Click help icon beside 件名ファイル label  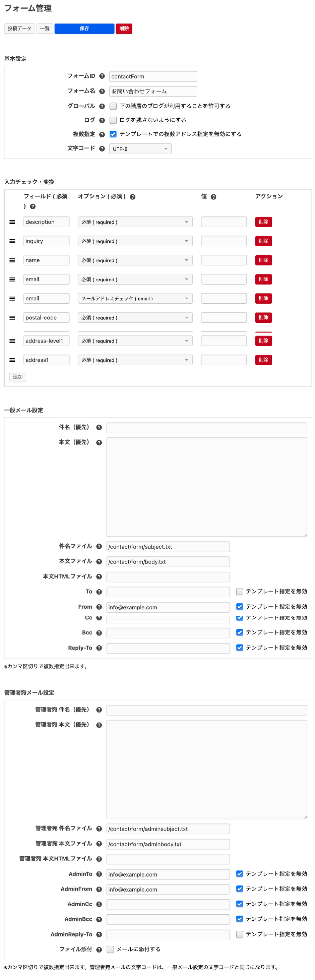pos(99,546)
